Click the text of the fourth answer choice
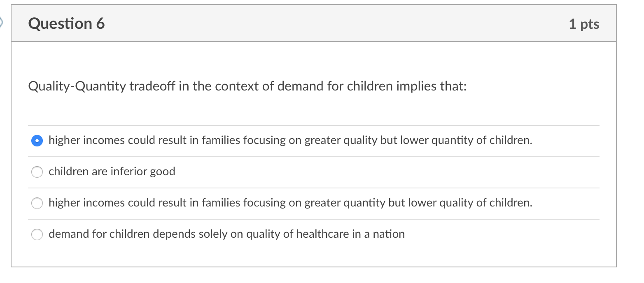644x283 pixels. [226, 234]
